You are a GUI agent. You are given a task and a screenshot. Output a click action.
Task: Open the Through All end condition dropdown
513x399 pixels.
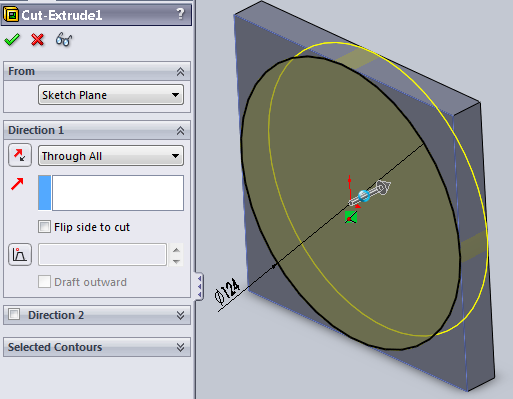[x=111, y=156]
